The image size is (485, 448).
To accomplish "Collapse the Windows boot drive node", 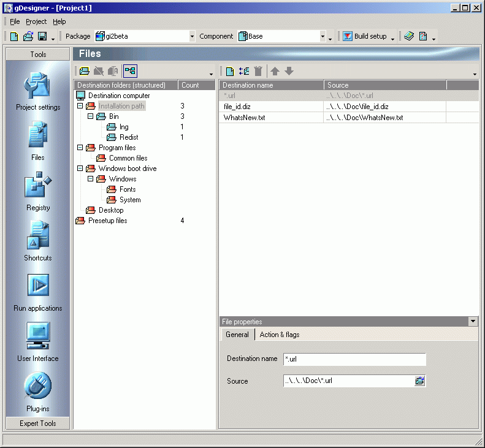I will (80, 169).
